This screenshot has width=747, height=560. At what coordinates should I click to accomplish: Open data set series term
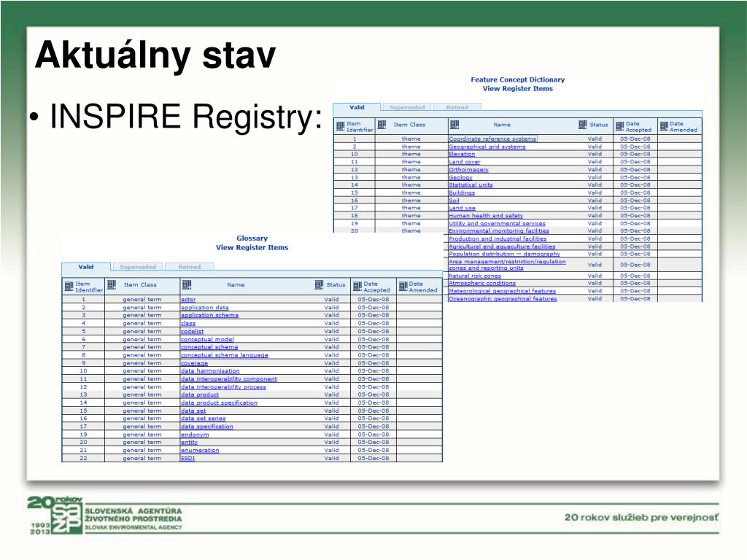pos(203,419)
